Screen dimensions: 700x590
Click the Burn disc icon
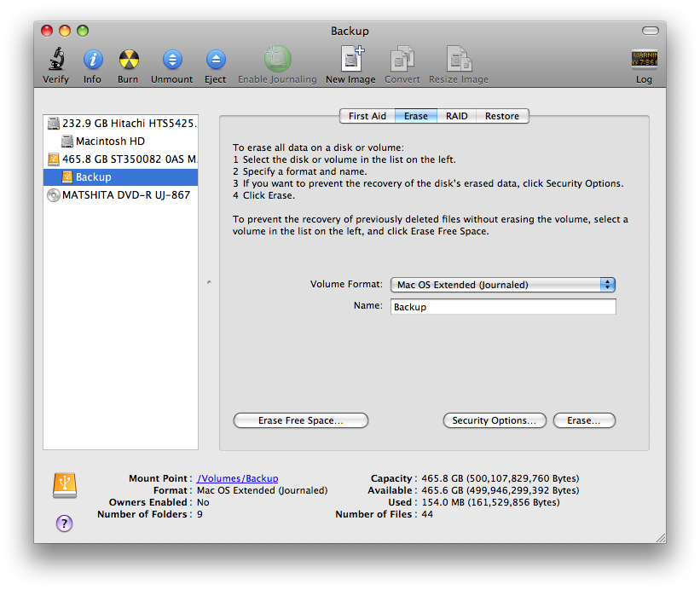(128, 60)
